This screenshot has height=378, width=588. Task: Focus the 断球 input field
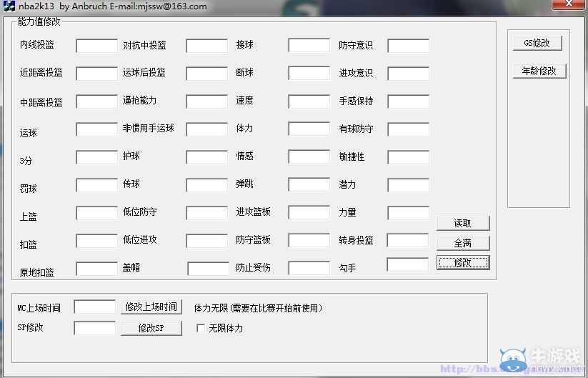309,73
